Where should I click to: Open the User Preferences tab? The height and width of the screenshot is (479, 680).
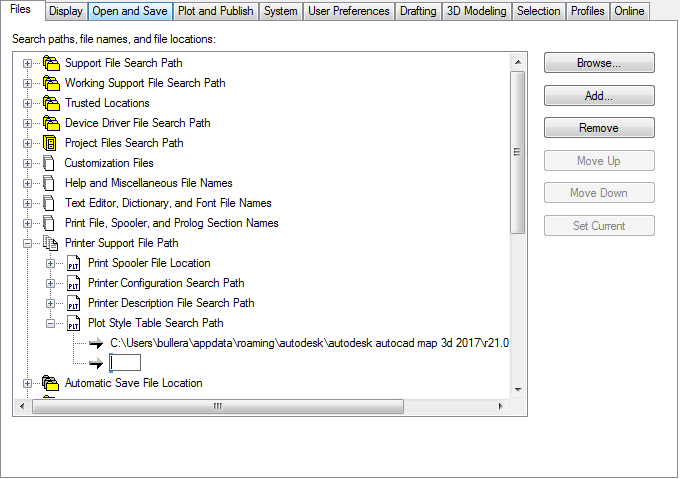click(x=349, y=11)
